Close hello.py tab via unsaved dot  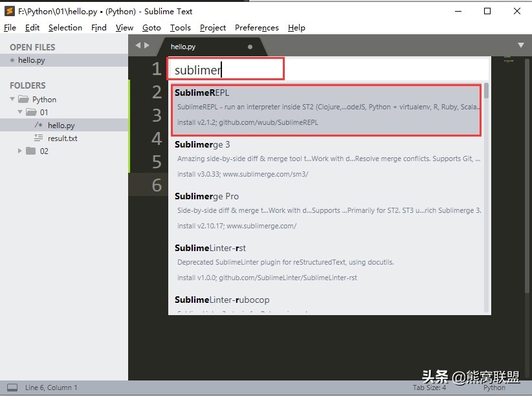click(x=250, y=47)
